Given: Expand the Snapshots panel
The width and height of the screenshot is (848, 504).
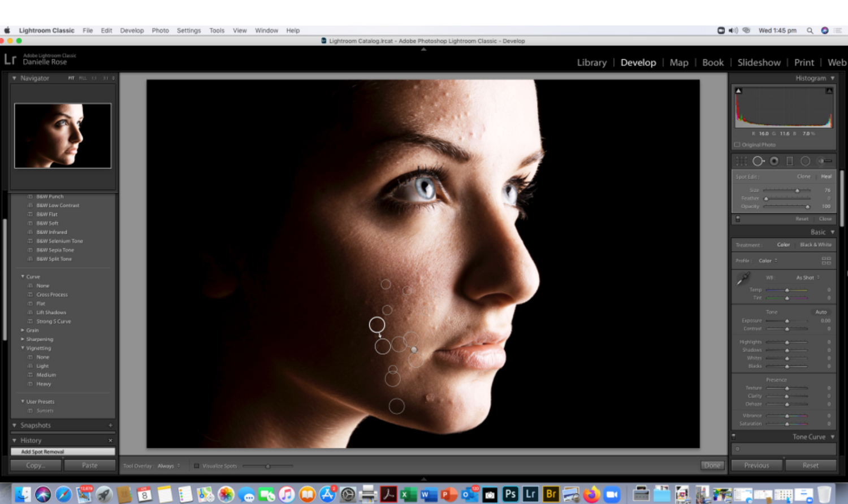Looking at the screenshot, I should (x=14, y=425).
